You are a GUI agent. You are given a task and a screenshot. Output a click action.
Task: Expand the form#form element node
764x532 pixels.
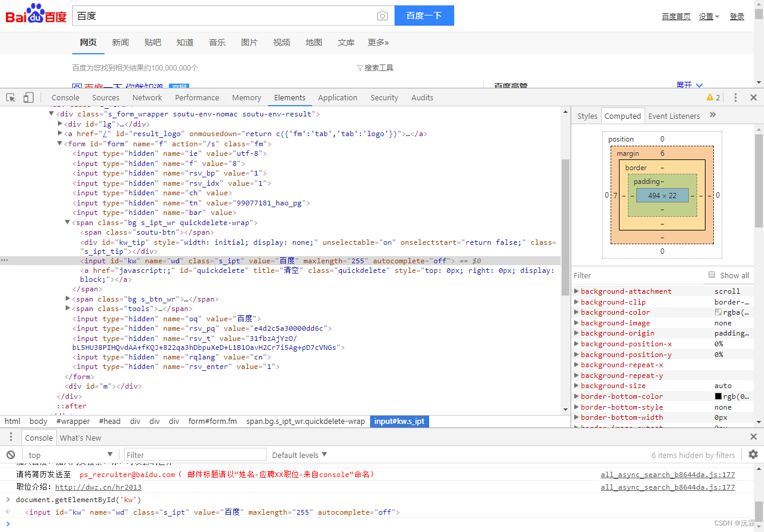60,144
